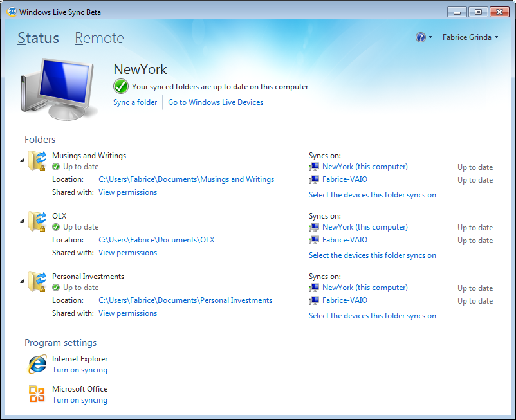
Task: Switch to the Status tab
Action: click(38, 39)
